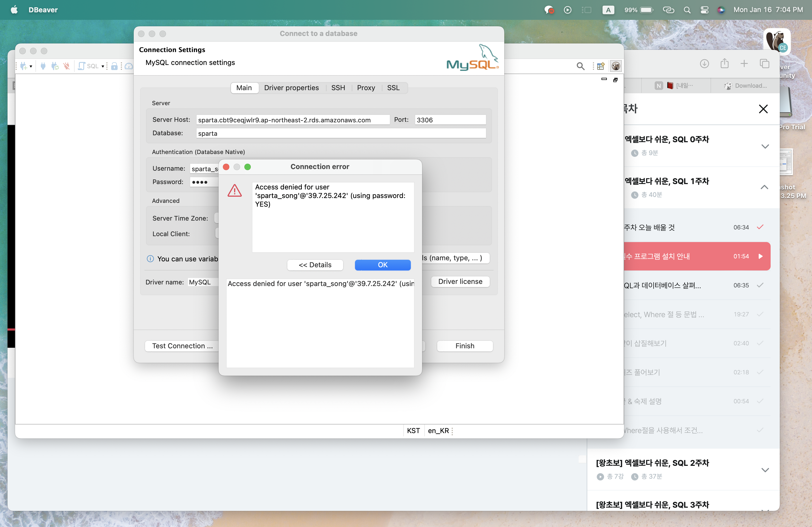Click the en_KR locale status entry
This screenshot has width=812, height=527.
(x=438, y=430)
